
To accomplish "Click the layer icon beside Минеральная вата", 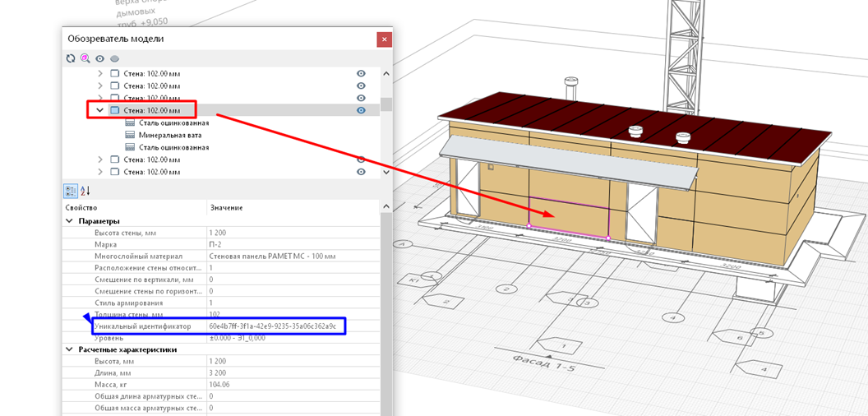I will [x=130, y=135].
